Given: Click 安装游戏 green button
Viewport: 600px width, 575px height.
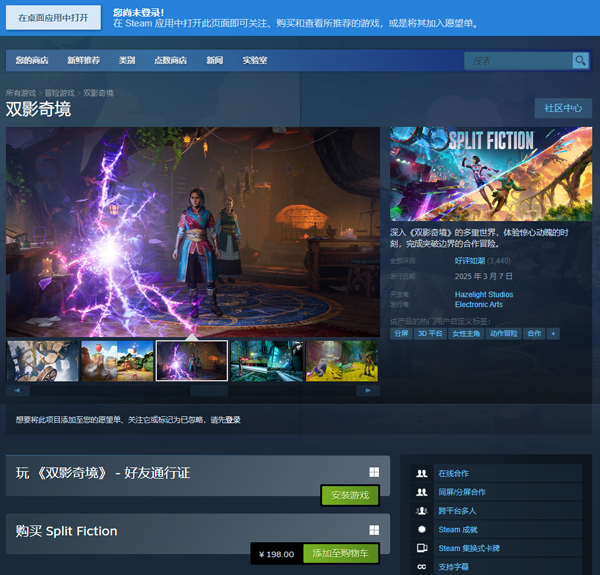Looking at the screenshot, I should coord(350,495).
